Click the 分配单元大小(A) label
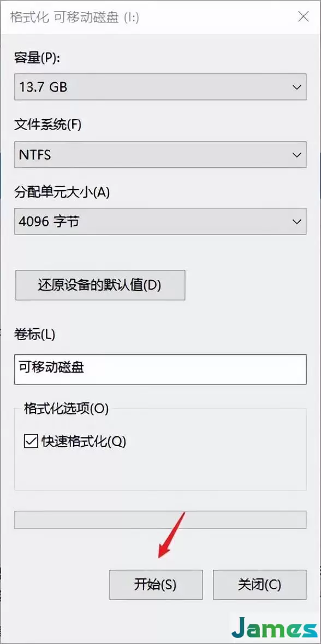321x644 pixels. click(62, 192)
